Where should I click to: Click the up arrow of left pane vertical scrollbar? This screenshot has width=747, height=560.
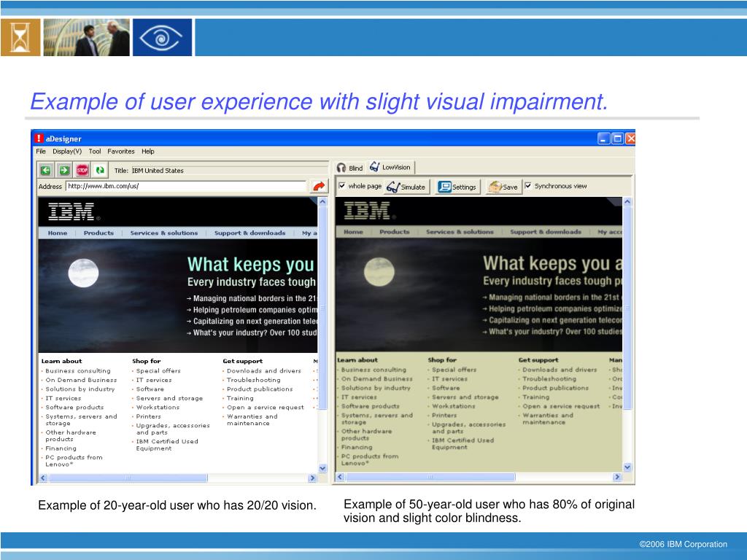322,202
